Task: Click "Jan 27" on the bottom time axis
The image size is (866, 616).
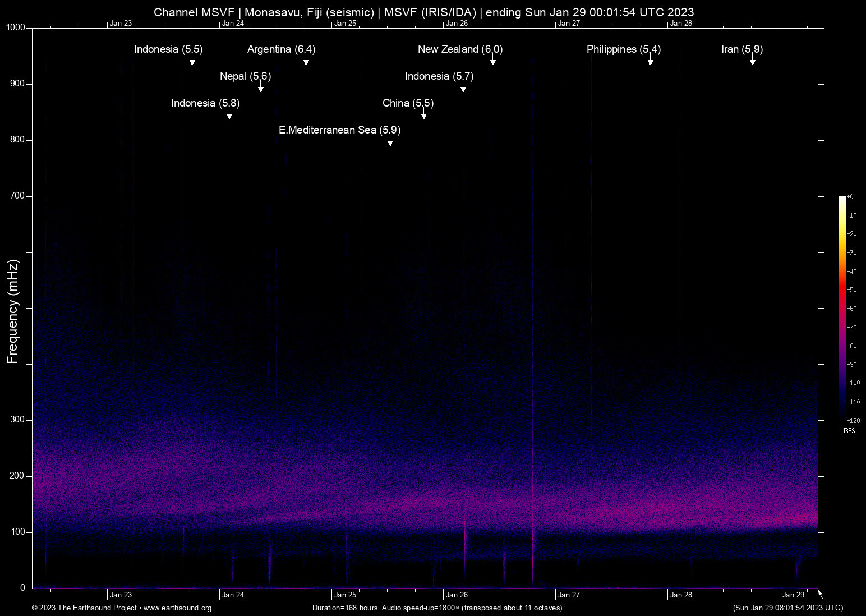Action: pos(569,595)
